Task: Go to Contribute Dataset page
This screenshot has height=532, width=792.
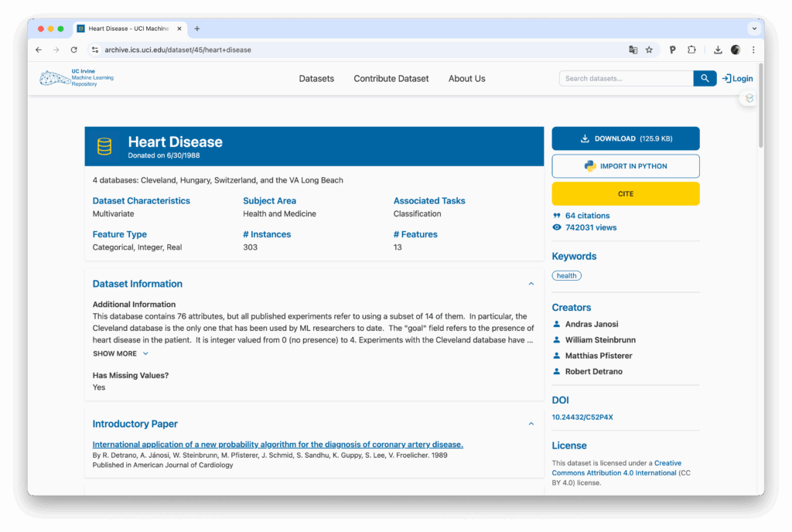Action: pyautogui.click(x=391, y=78)
